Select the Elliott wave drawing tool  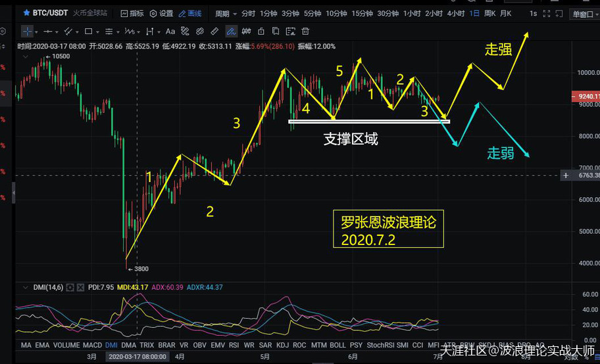(130, 32)
